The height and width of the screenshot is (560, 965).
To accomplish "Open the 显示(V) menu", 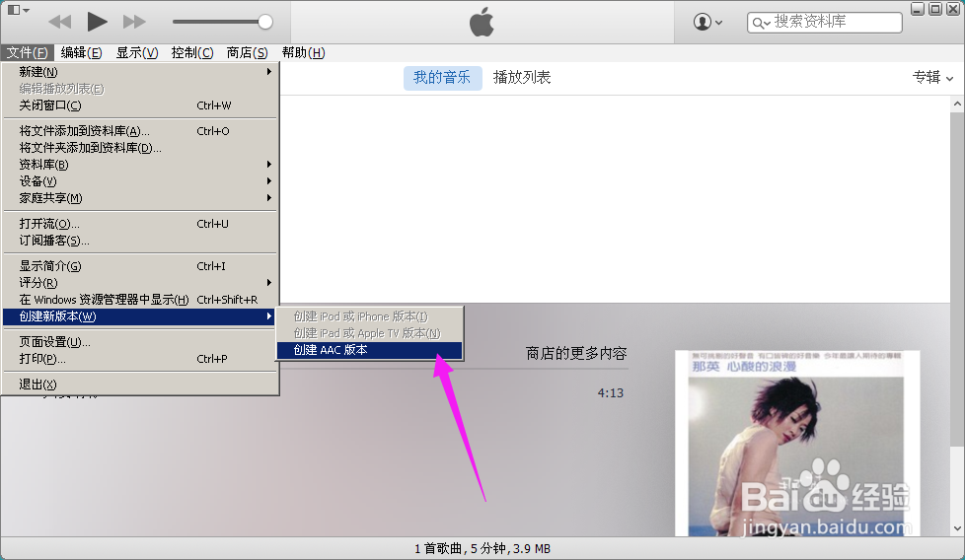I will pos(136,53).
